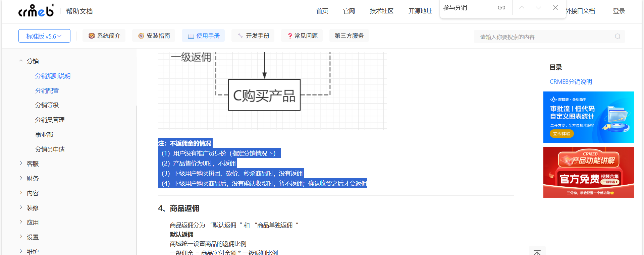This screenshot has width=644, height=255.
Task: Open 系统简介 with bear icon
Action: [104, 36]
